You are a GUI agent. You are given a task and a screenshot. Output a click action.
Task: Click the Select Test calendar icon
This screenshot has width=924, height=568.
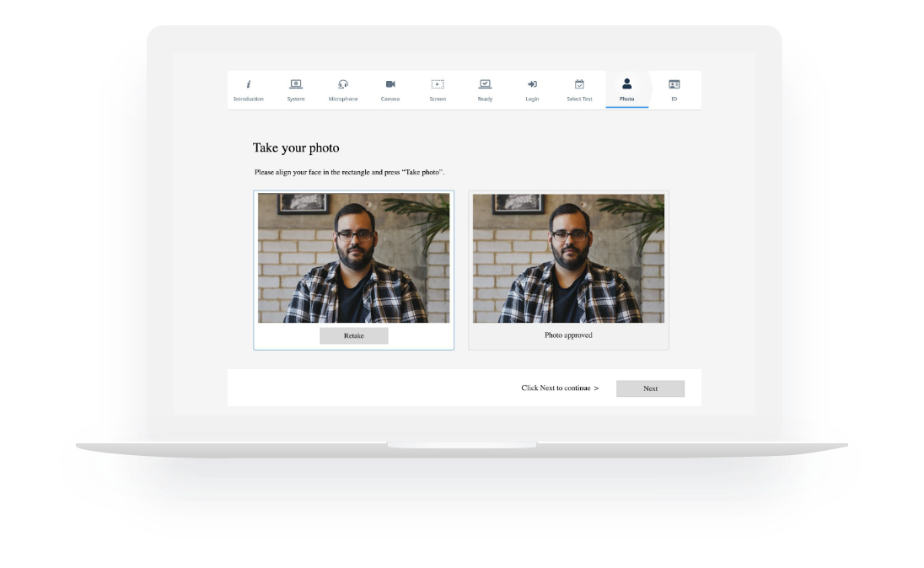pos(579,84)
